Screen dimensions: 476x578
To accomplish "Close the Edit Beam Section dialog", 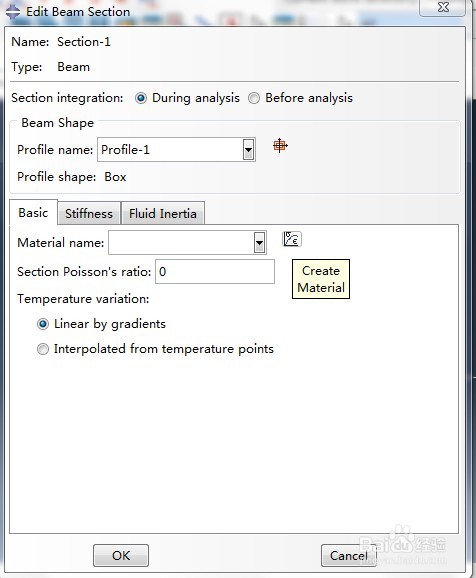I will point(442,7).
